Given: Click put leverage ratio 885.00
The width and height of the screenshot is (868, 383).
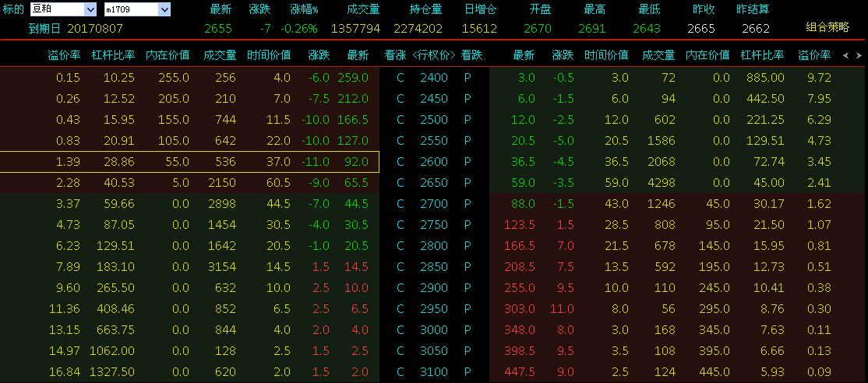Looking at the screenshot, I should (x=766, y=78).
